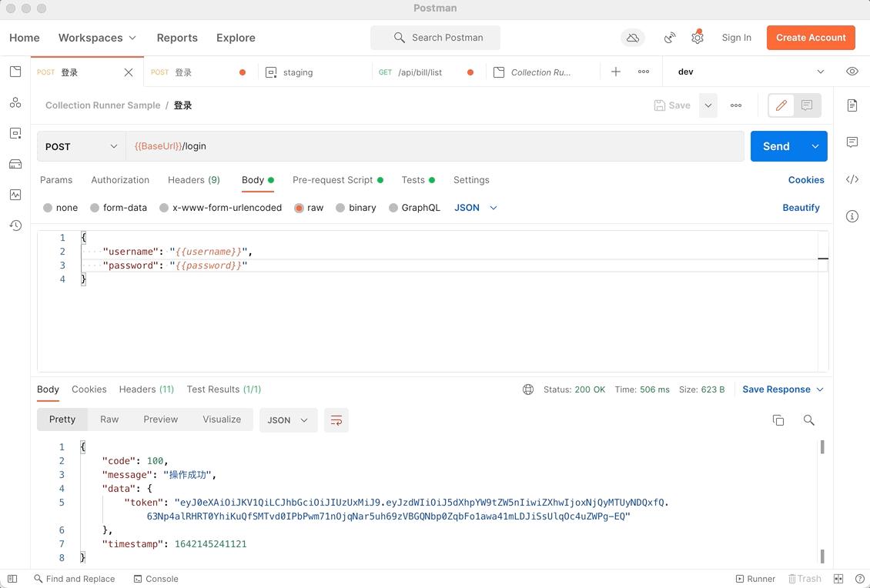Launch the Runner from the bottom bar
The width and height of the screenshot is (870, 588).
pyautogui.click(x=755, y=578)
